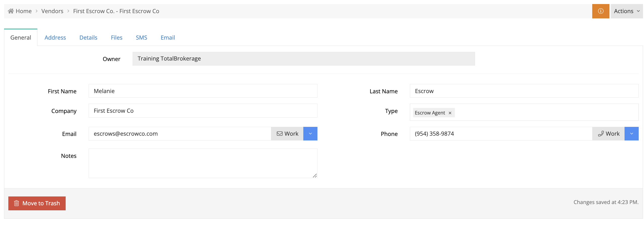Expand the email type blue dropdown arrow
644x230 pixels.
[310, 134]
